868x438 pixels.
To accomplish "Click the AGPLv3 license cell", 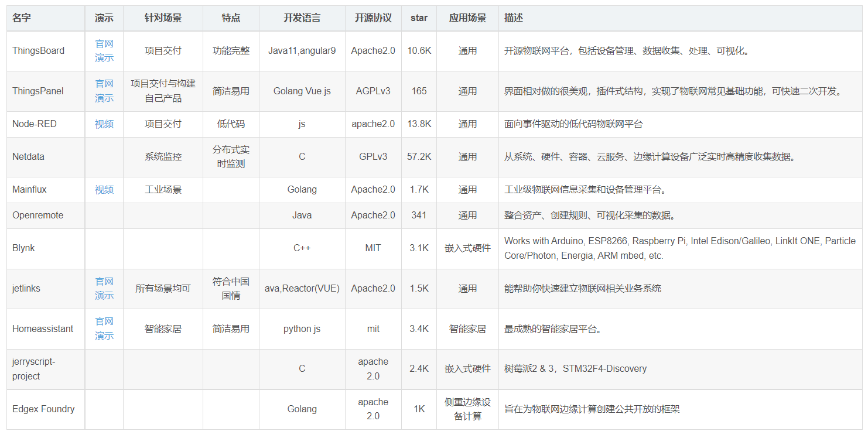I will 373,91.
